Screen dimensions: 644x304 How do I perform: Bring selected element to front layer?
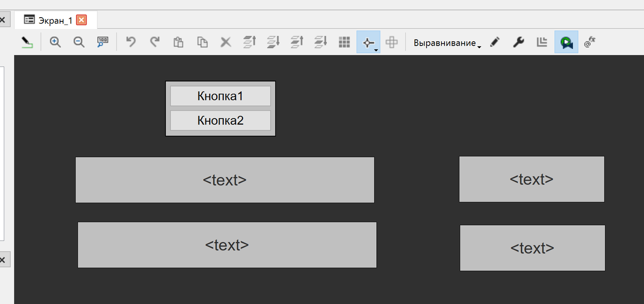pyautogui.click(x=250, y=42)
